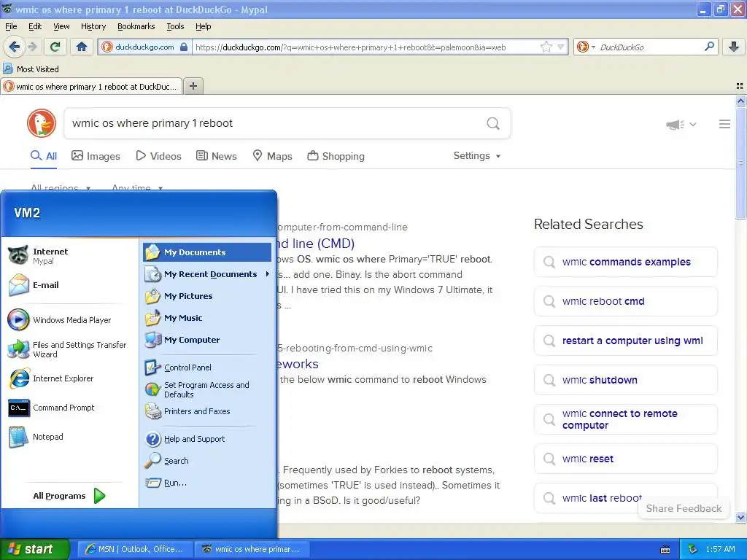Switch to the Videos search tab
Viewport: 747px width, 560px height.
pos(158,156)
